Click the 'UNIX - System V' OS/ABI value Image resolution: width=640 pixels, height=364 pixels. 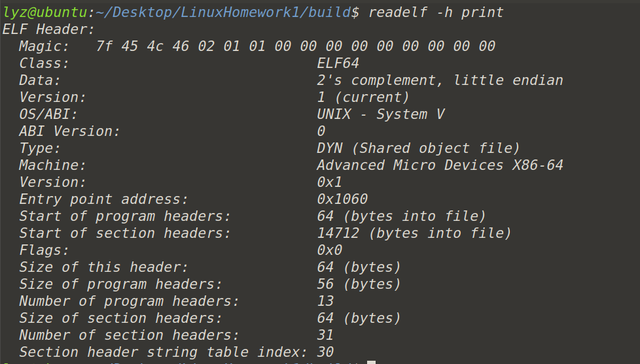click(380, 114)
